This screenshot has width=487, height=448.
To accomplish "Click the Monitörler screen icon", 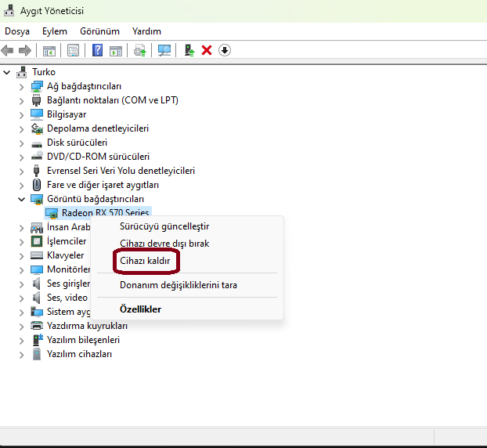I will point(37,269).
